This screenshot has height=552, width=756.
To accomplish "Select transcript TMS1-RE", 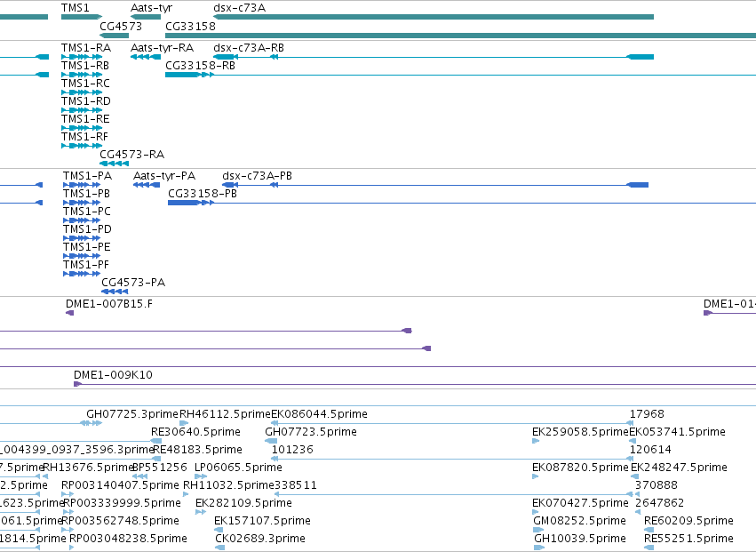I will tap(85, 119).
